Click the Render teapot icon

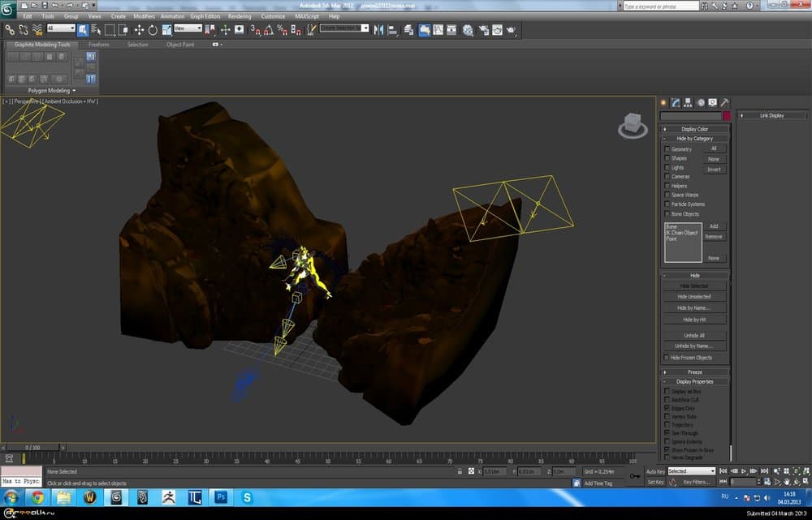[x=511, y=30]
